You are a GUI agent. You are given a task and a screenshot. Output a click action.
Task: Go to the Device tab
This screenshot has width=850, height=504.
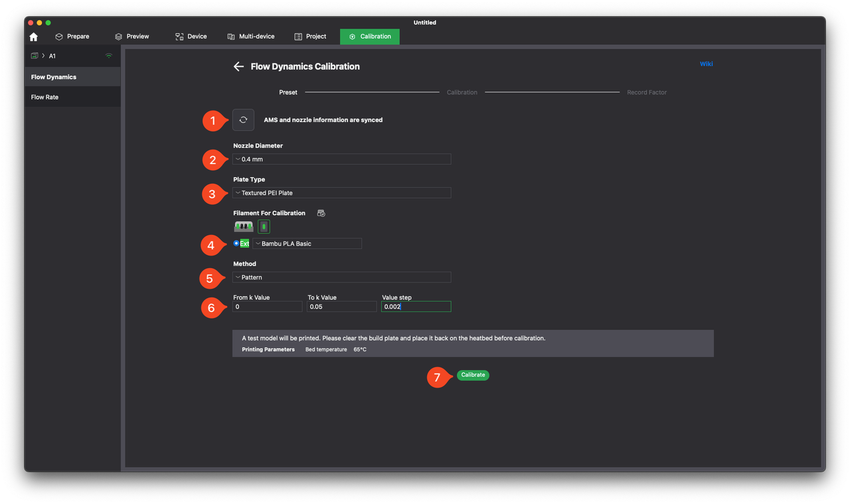pyautogui.click(x=191, y=37)
